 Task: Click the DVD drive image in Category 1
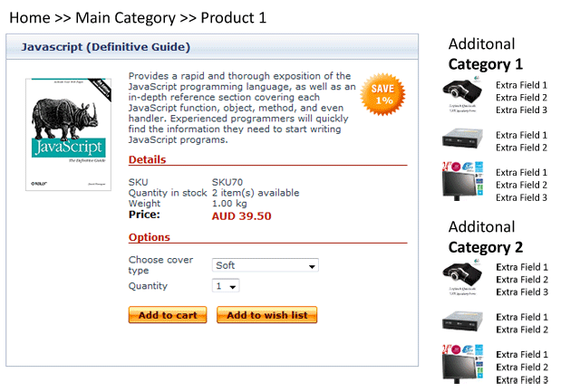(x=465, y=139)
